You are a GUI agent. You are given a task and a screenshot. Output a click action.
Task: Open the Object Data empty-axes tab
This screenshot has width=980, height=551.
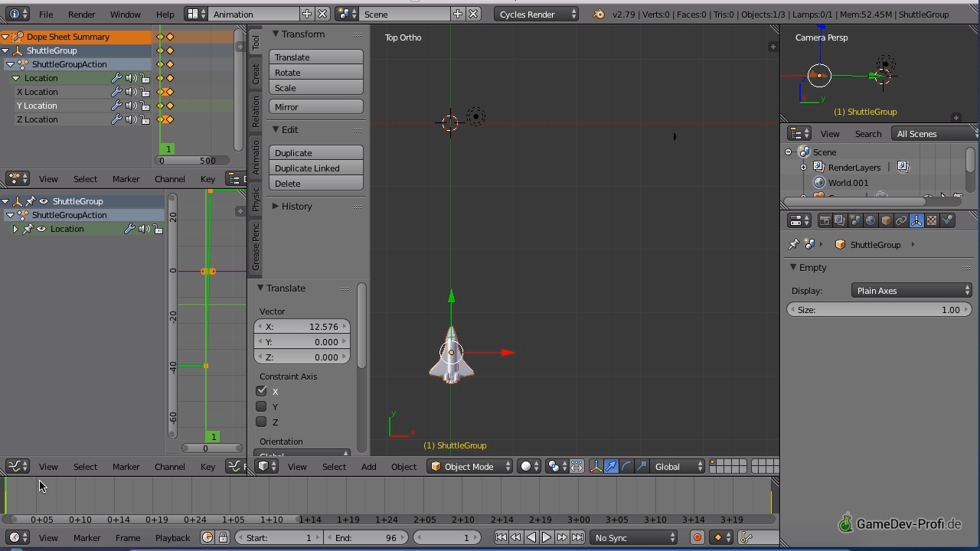pos(916,220)
